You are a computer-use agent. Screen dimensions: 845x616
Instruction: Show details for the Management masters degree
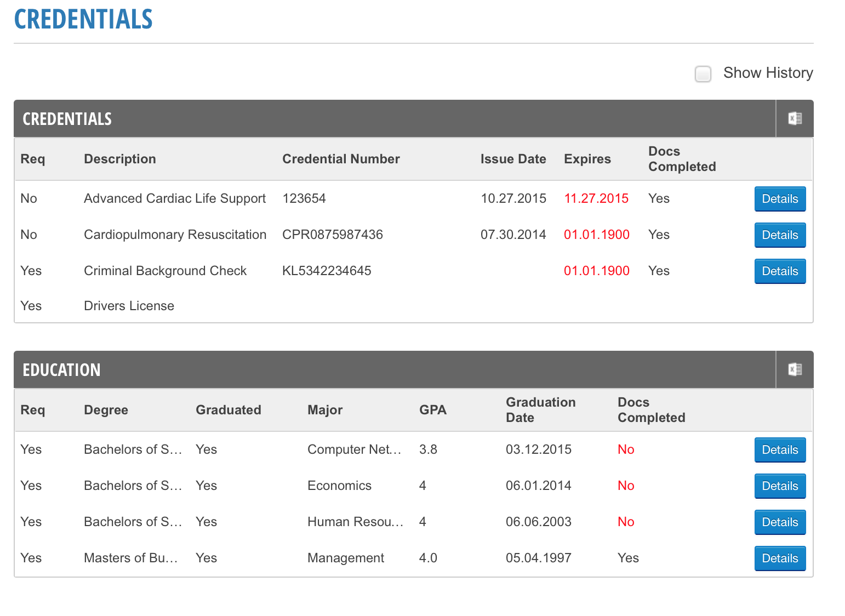780,558
